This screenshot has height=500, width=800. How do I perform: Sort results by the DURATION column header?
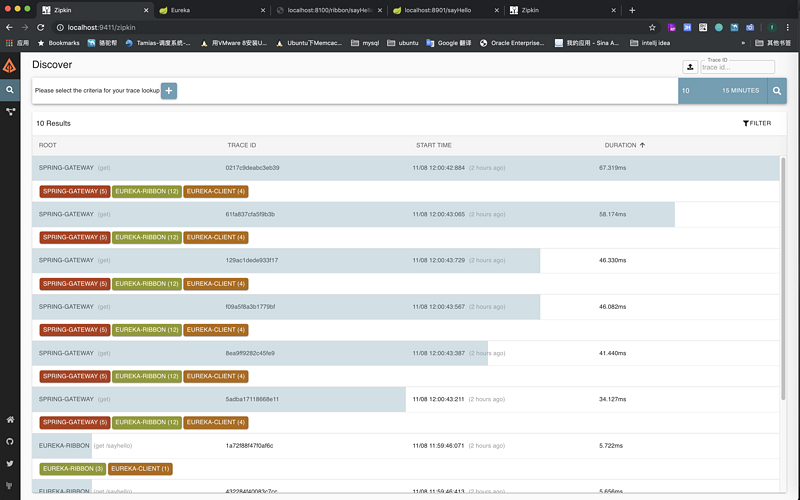point(624,145)
